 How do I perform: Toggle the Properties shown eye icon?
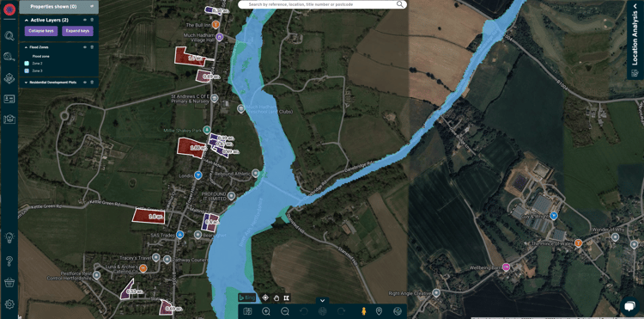(x=92, y=6)
